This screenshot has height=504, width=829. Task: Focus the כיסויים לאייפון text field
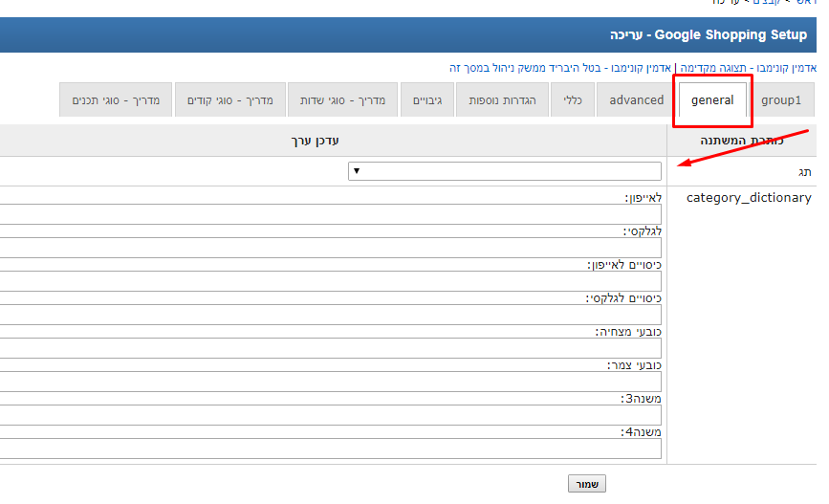331,281
